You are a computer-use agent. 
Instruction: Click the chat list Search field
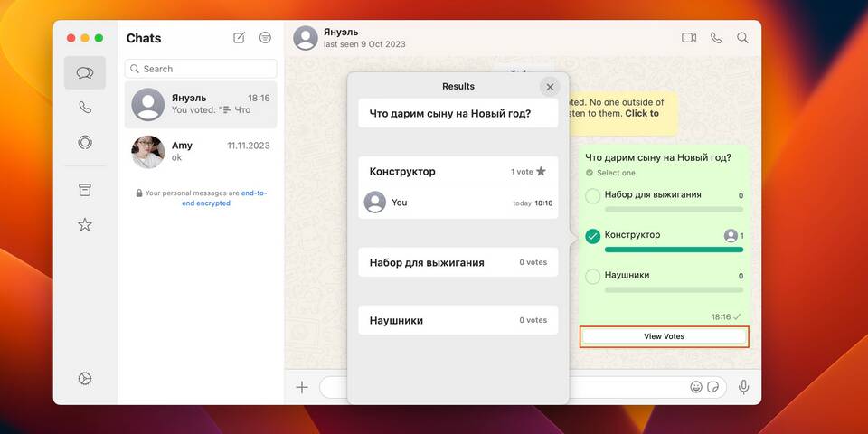pos(201,69)
